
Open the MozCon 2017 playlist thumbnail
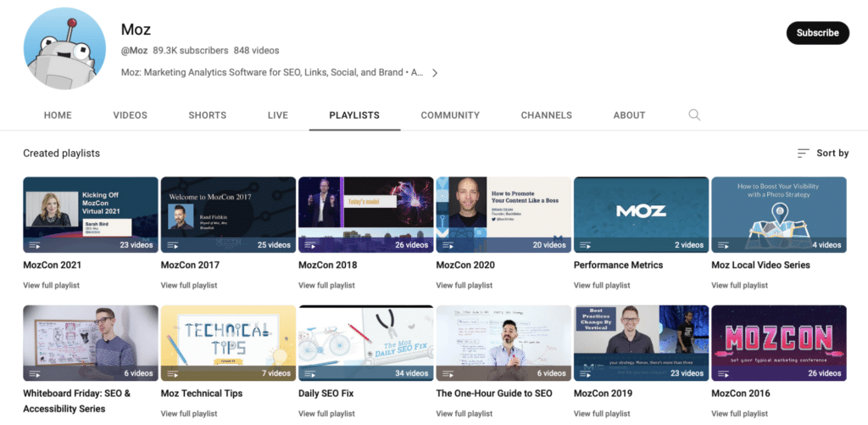pyautogui.click(x=228, y=215)
